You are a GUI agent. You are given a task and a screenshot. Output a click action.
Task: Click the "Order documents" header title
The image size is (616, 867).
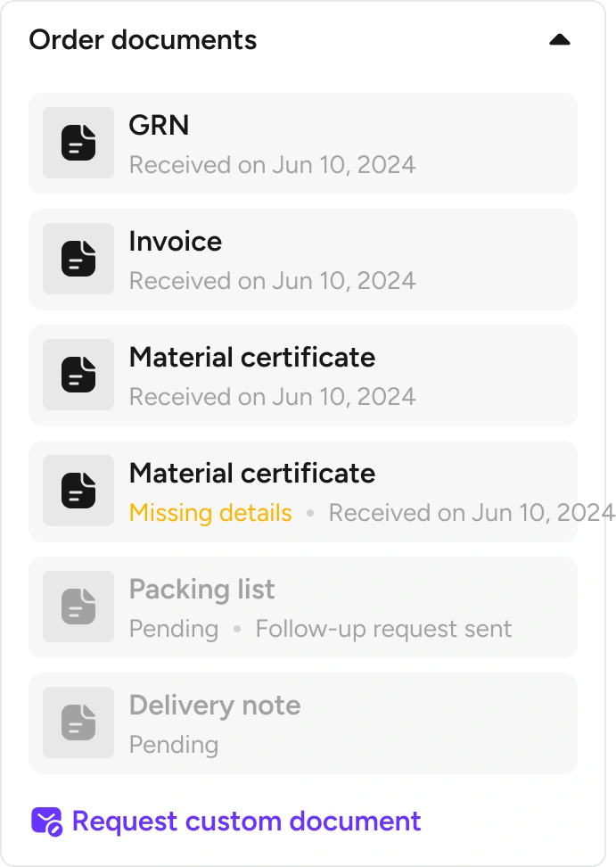point(143,40)
